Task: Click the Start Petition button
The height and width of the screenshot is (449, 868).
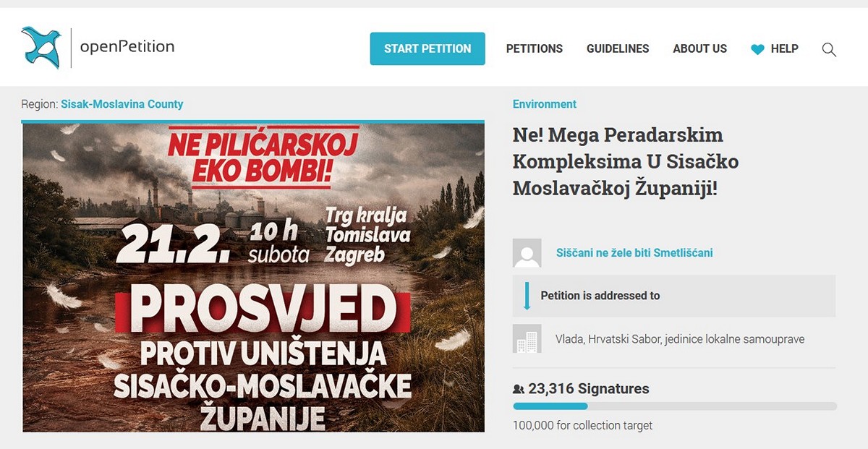Action: tap(427, 48)
